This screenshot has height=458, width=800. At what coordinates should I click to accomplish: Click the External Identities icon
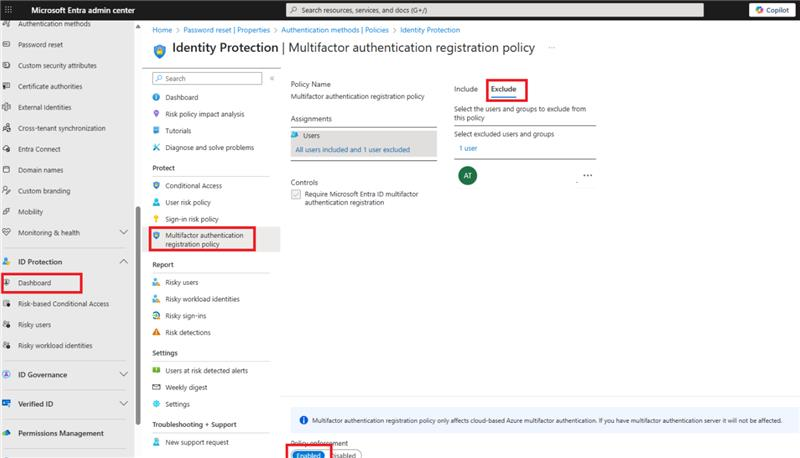click(7, 107)
